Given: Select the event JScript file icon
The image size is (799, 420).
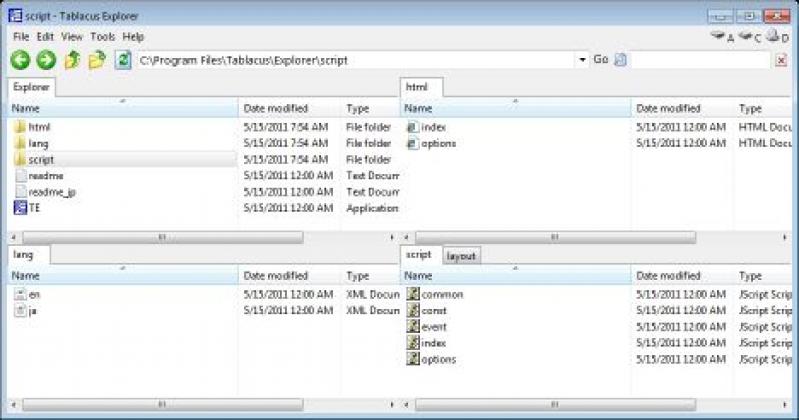Looking at the screenshot, I should tap(413, 327).
